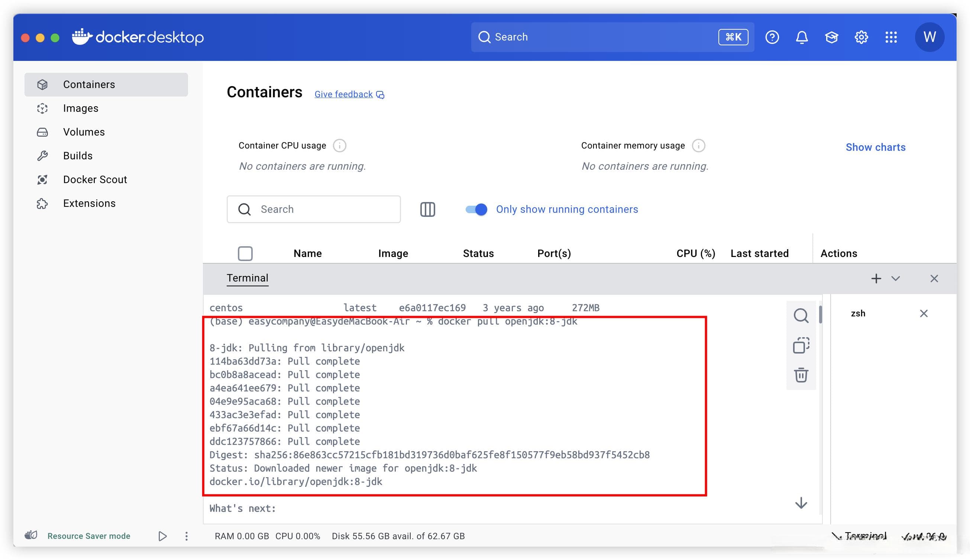Close the zsh session
970x560 pixels.
click(924, 313)
